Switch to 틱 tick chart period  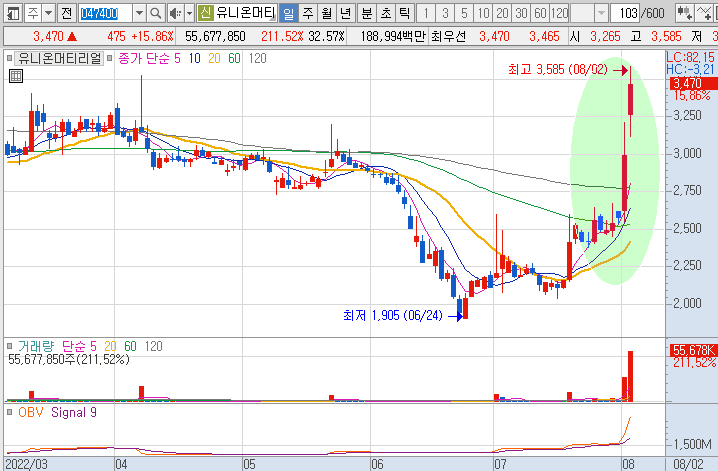point(405,13)
